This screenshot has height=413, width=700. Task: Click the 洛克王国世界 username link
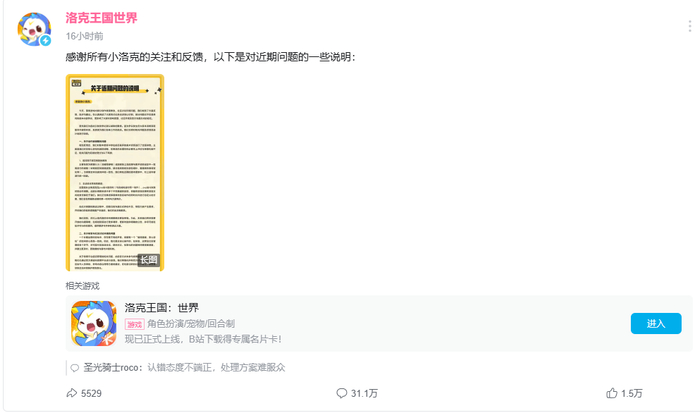(101, 18)
